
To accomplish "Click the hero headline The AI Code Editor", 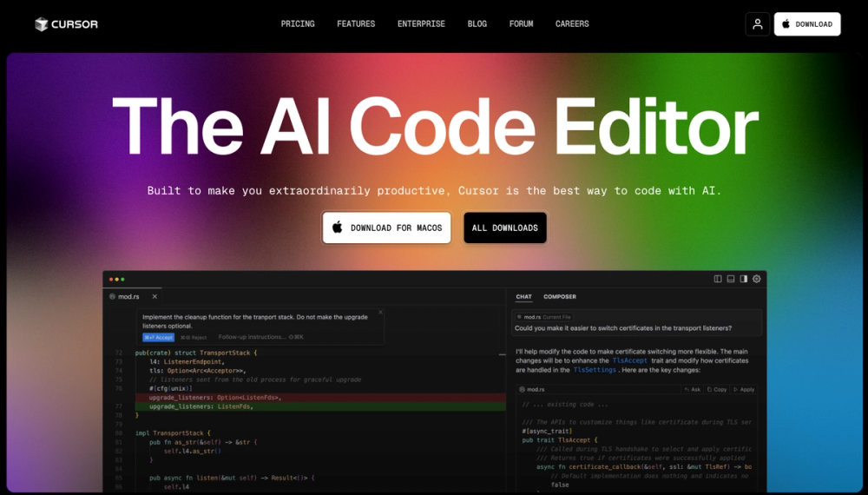I will [x=435, y=128].
